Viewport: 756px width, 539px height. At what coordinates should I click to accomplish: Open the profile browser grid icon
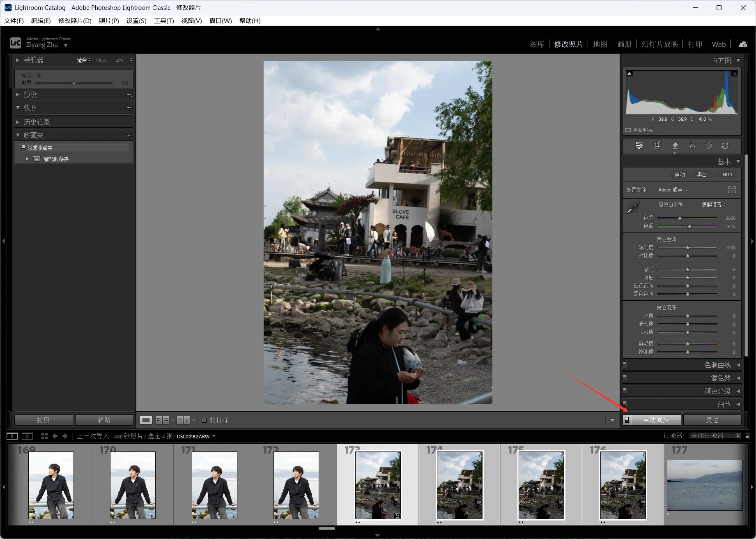[732, 190]
